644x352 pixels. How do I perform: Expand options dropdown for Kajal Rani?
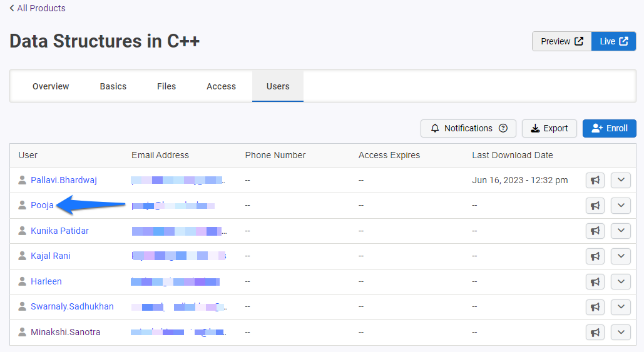click(621, 256)
